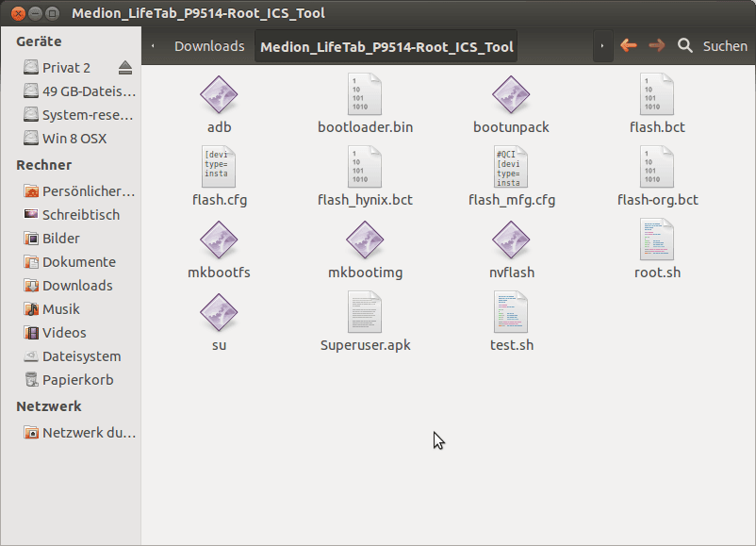Select the Superuser.apk file icon

pyautogui.click(x=365, y=312)
